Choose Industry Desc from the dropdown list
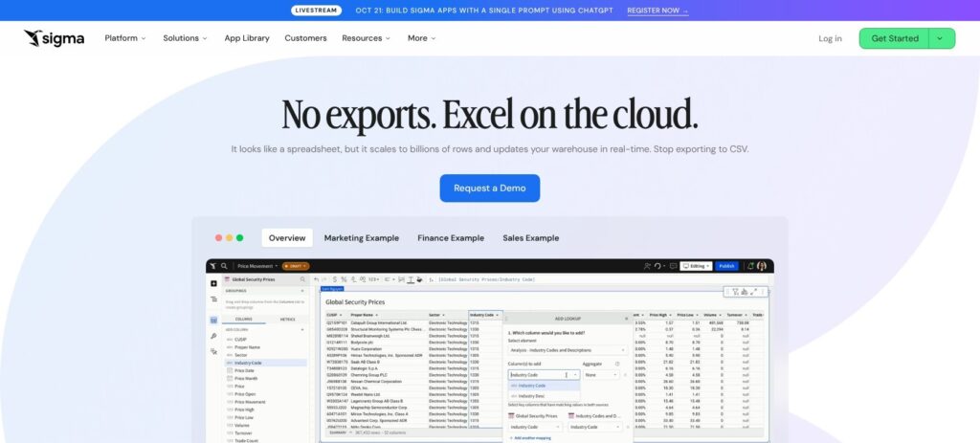980x443 pixels. (544, 396)
